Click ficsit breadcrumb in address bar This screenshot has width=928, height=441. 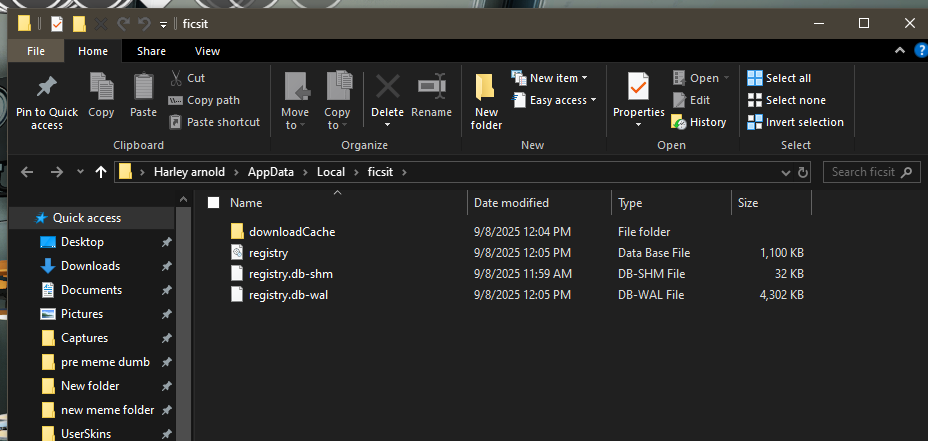pyautogui.click(x=380, y=172)
